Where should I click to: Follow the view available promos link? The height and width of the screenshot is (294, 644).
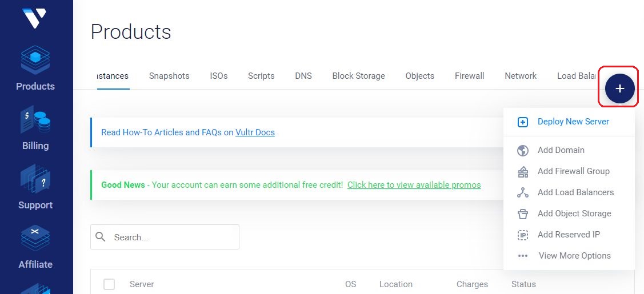[x=414, y=185]
